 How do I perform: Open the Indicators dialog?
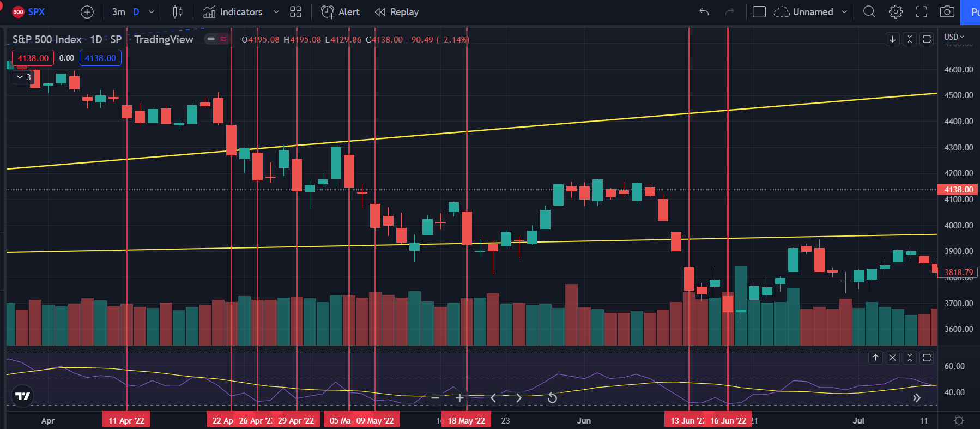click(233, 12)
